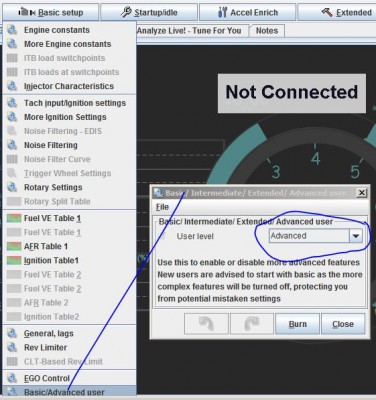Open the Basic setup menu

pos(51,13)
